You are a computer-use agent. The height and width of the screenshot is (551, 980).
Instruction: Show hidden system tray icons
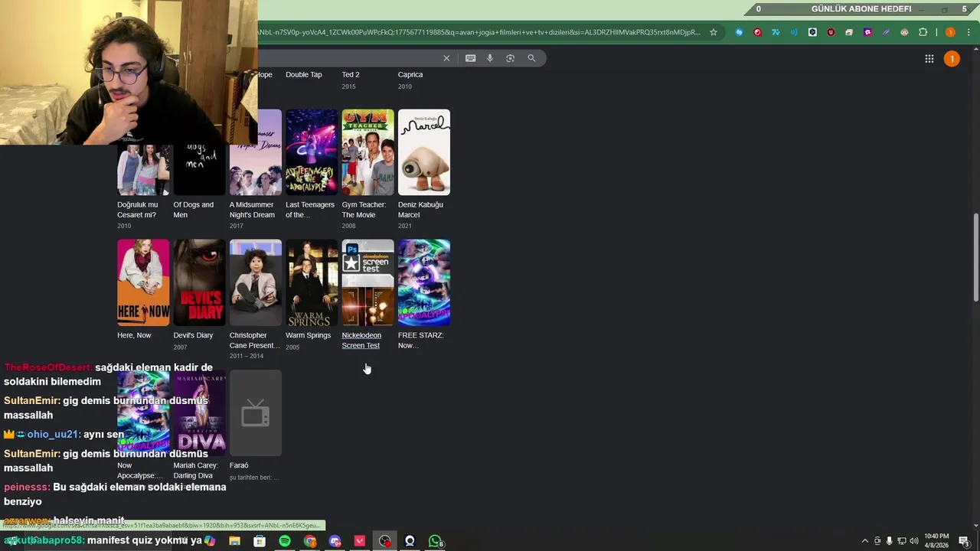click(x=865, y=541)
